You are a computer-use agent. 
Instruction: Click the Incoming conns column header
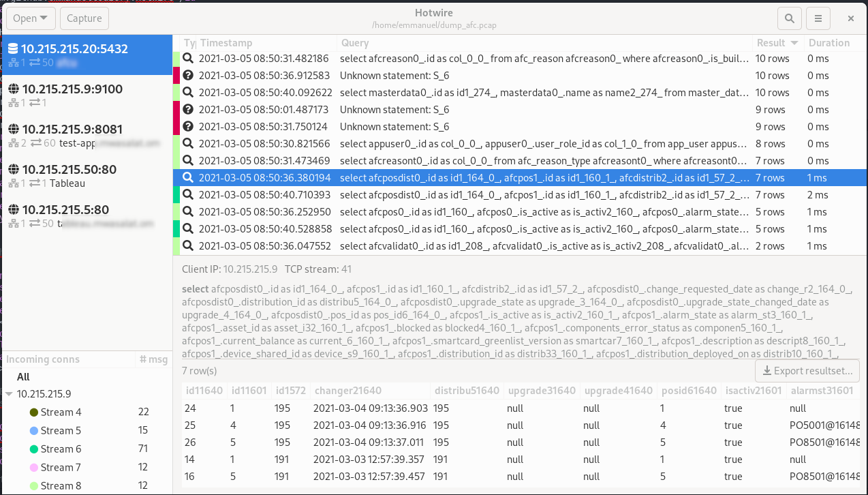point(67,359)
